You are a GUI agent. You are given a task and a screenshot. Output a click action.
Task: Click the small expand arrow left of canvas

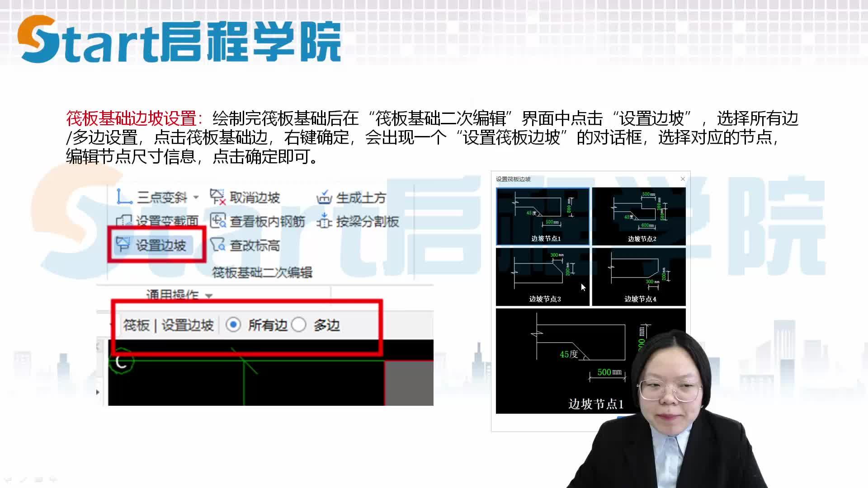click(x=98, y=392)
